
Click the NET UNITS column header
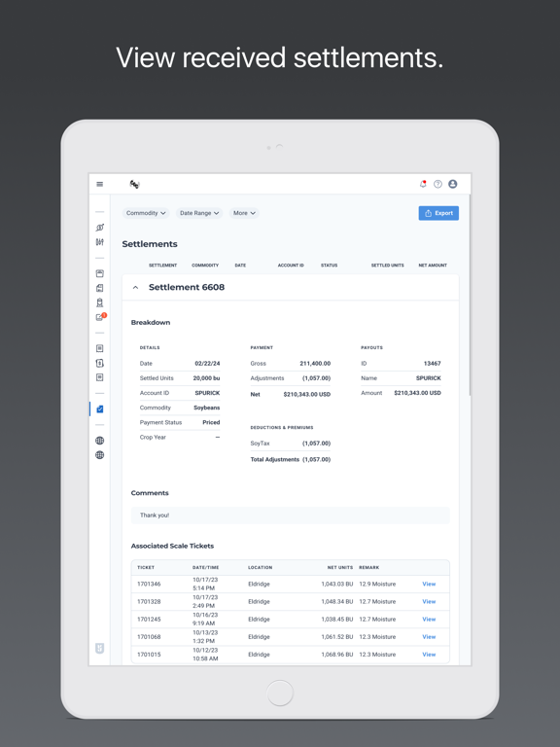click(340, 567)
